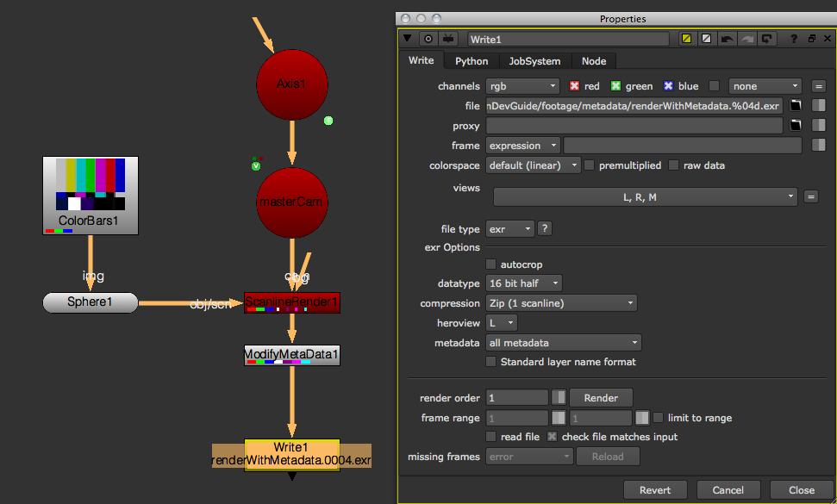The image size is (837, 504).
Task: Float the properties panel using float icon
Action: pos(811,39)
